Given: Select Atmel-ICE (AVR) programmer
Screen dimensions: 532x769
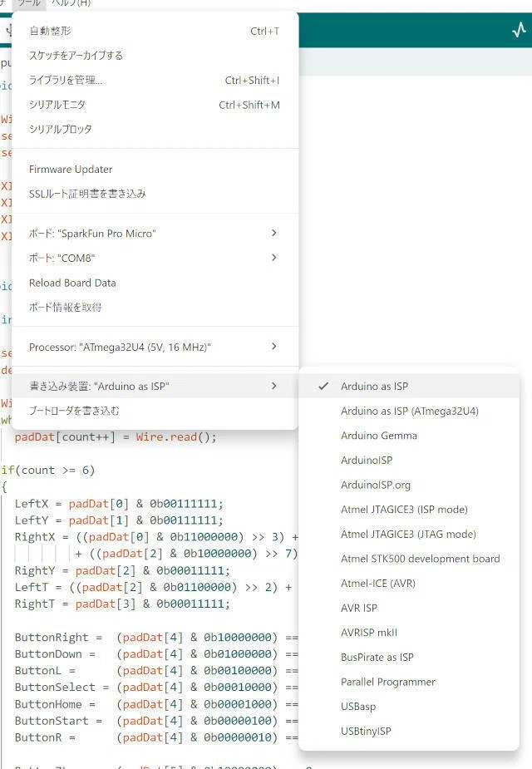Looking at the screenshot, I should click(409, 583).
